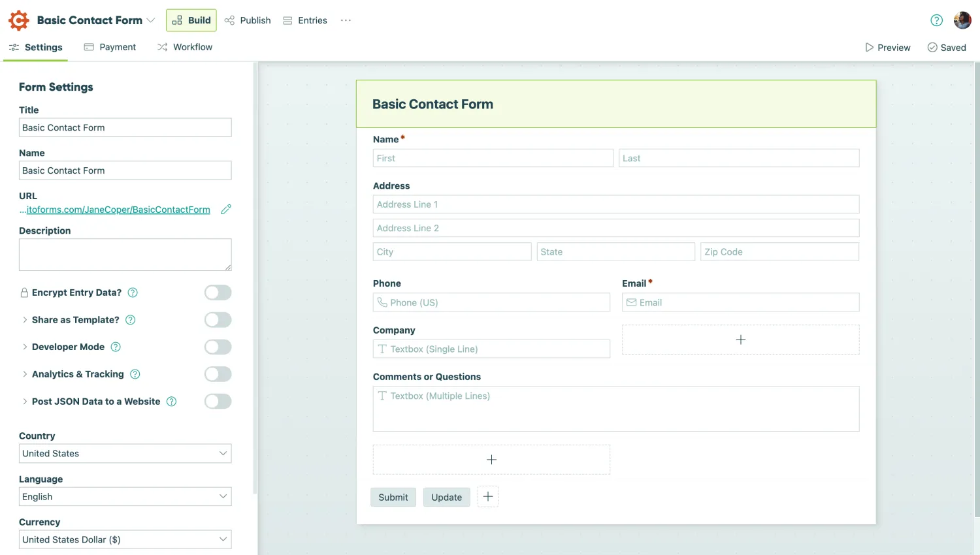Image resolution: width=980 pixels, height=555 pixels.
Task: Click the Cognito Forms logo icon
Action: pos(19,20)
